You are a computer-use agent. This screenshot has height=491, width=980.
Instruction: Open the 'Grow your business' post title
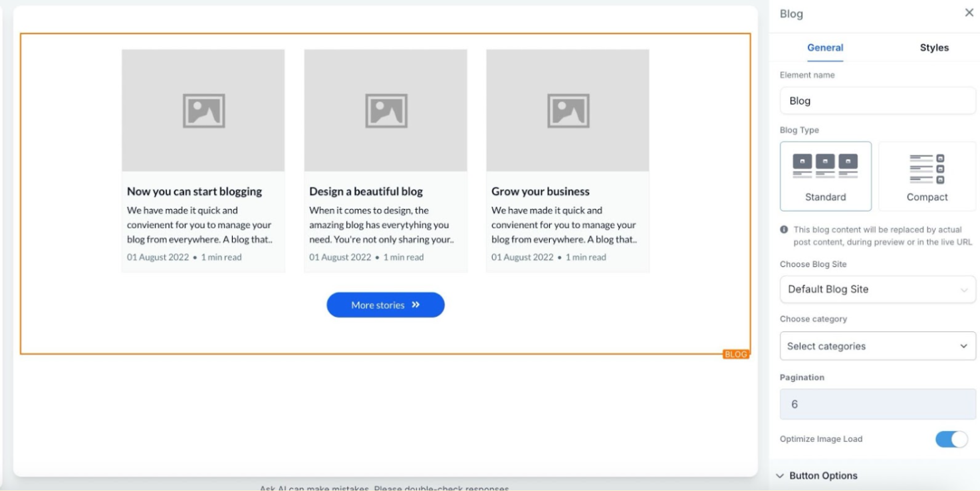point(540,192)
